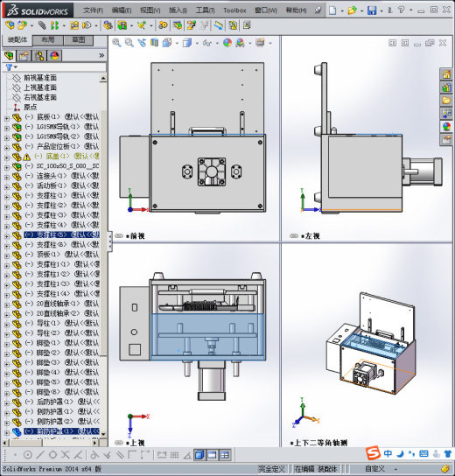Viewport: 455px width, 476px height.
Task: Click the Insert Components toolbar icon
Action: click(22, 25)
